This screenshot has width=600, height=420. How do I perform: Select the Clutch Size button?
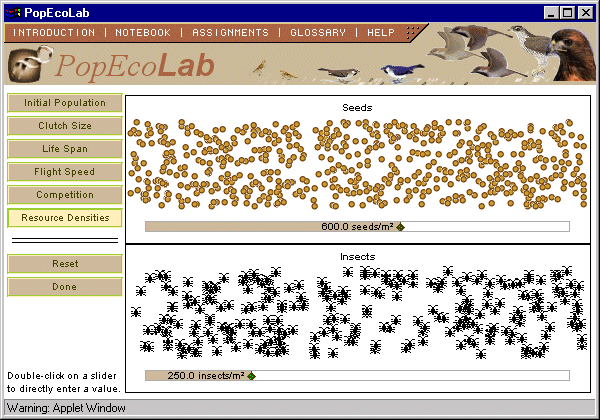tap(65, 126)
